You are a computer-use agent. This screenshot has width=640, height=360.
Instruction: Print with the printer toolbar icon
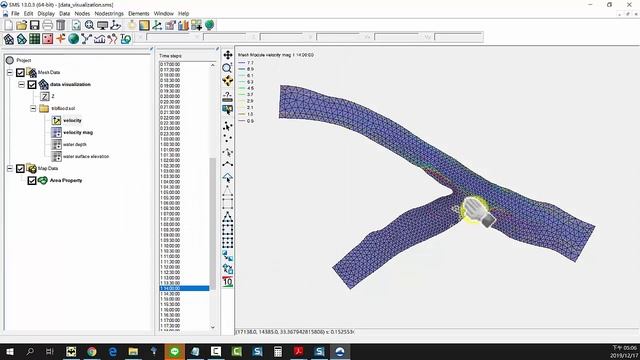click(48, 25)
